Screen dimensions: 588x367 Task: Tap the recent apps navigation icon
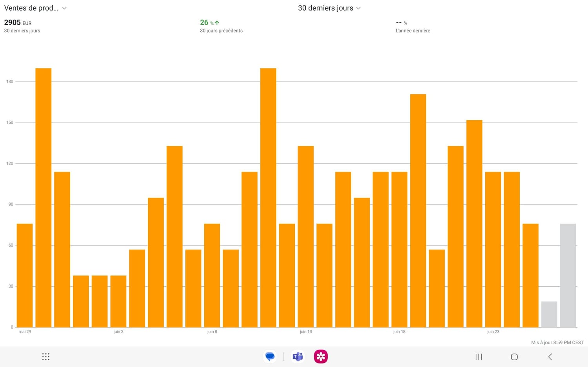click(x=479, y=357)
